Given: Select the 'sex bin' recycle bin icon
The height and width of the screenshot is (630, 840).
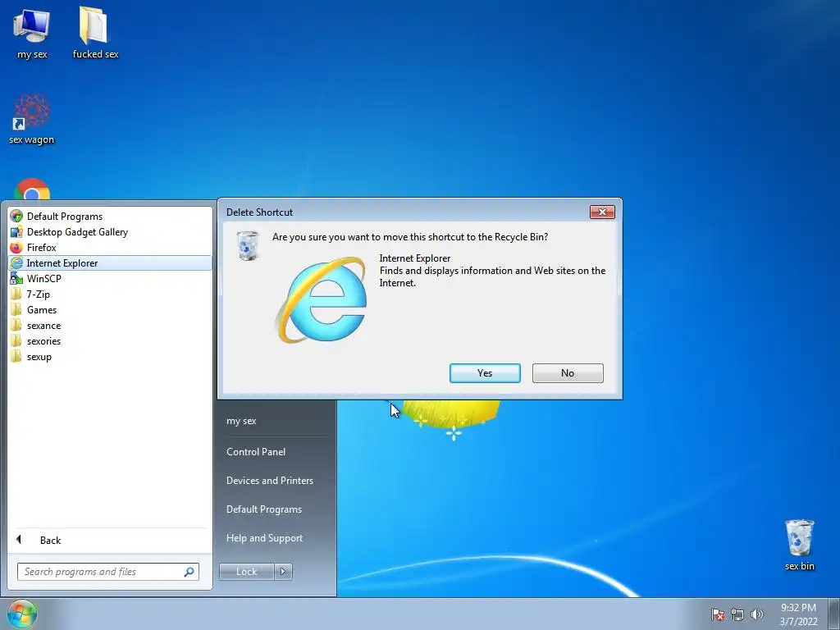Looking at the screenshot, I should tap(799, 545).
